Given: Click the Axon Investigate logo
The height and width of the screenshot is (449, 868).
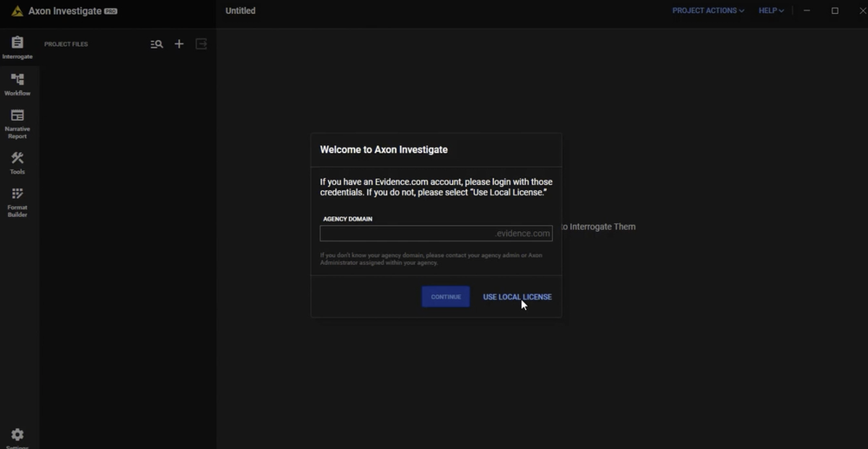Looking at the screenshot, I should point(17,11).
